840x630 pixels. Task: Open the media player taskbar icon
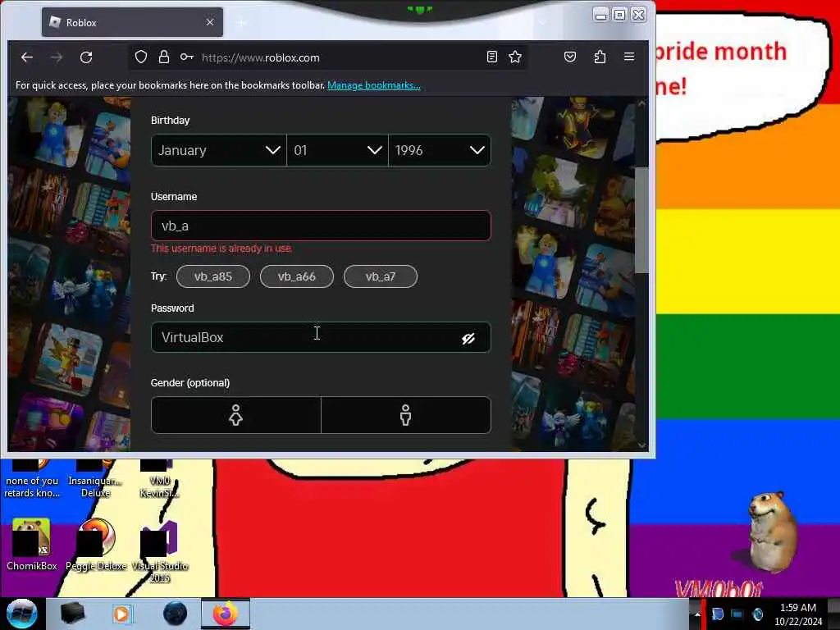pos(123,614)
